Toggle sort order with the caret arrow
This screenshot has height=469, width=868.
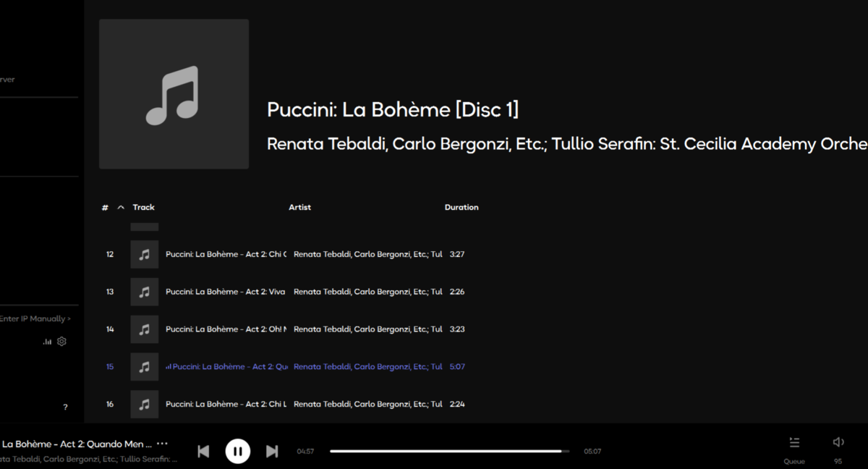click(x=121, y=208)
